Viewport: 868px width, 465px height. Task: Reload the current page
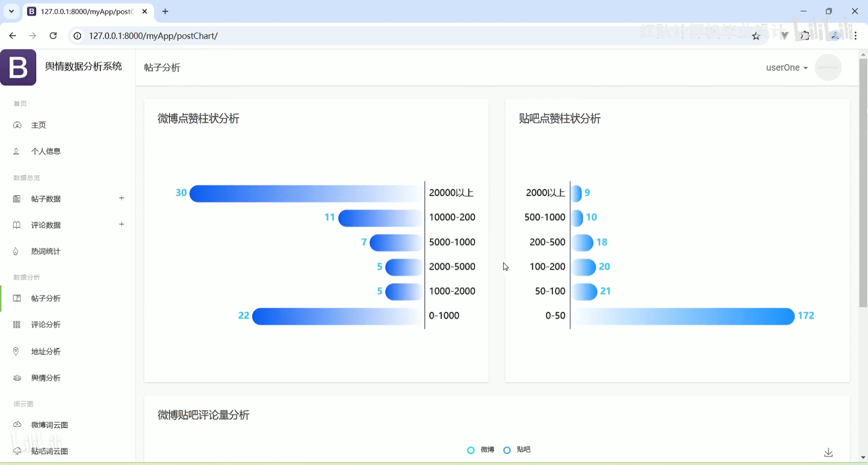click(x=53, y=36)
